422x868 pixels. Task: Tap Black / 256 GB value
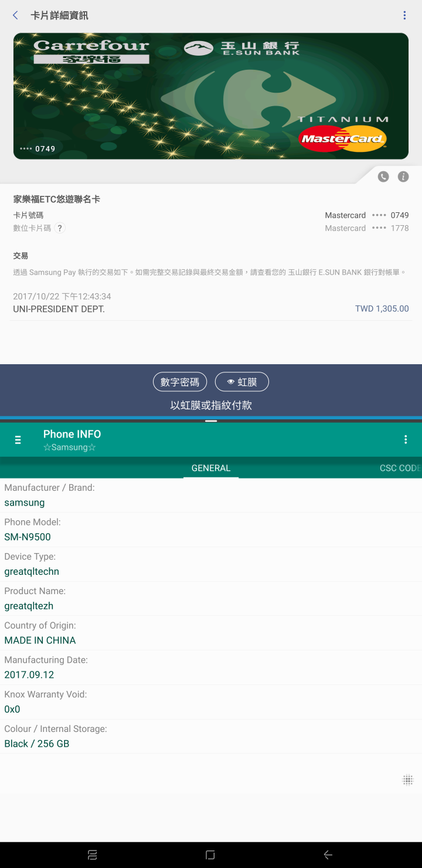point(37,744)
